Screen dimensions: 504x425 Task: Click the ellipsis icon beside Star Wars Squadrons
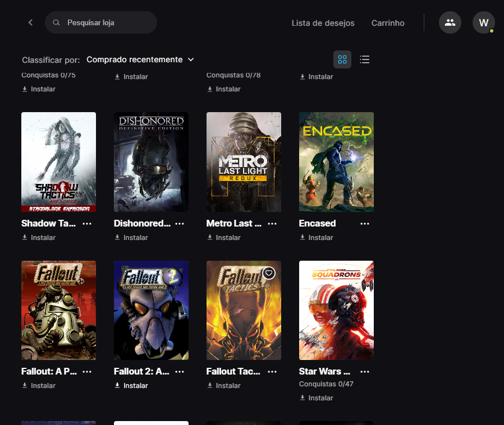pyautogui.click(x=365, y=372)
